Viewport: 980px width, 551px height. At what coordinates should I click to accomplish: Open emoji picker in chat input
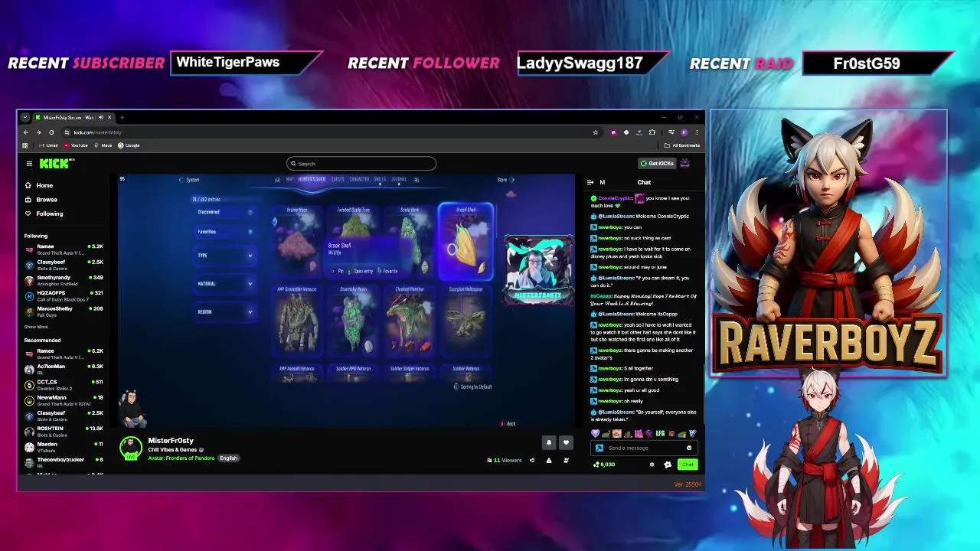click(688, 448)
